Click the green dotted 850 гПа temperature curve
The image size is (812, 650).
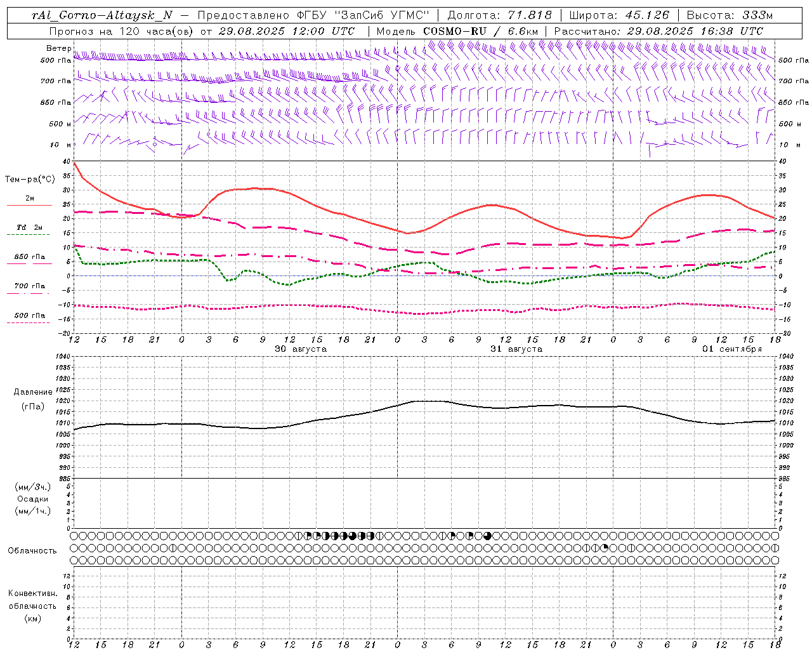[x=425, y=263]
